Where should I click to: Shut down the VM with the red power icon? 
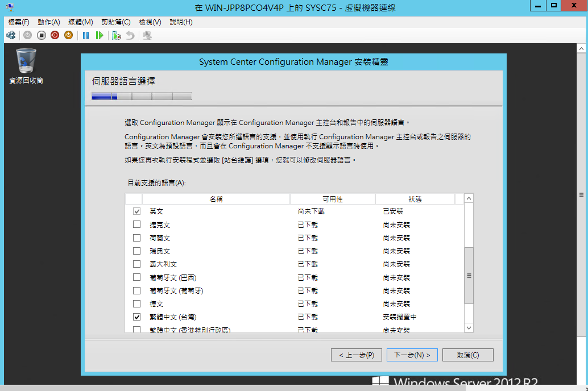[x=55, y=35]
